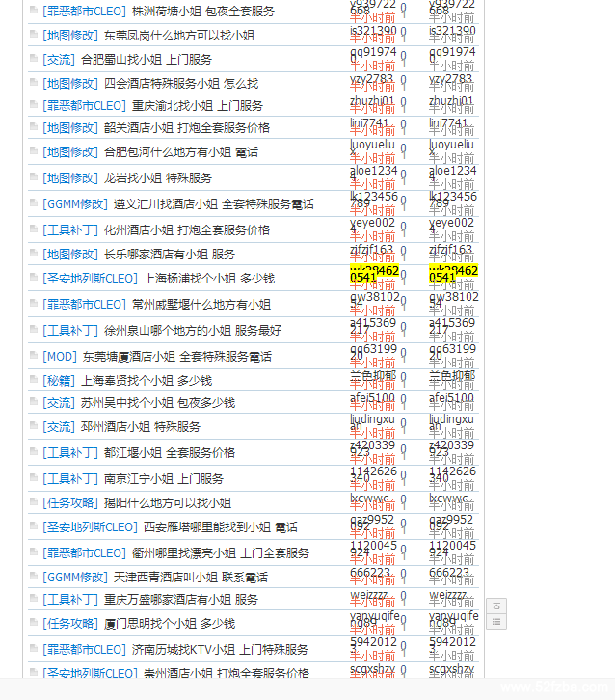Click the back-to-top button beside the list
Viewport: 615px width, 700px height.
(x=496, y=606)
